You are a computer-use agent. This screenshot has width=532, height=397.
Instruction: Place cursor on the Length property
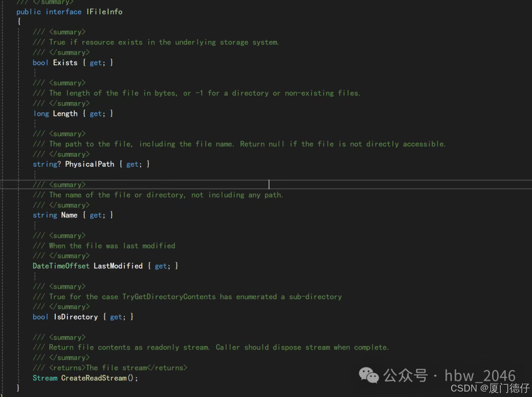[65, 113]
